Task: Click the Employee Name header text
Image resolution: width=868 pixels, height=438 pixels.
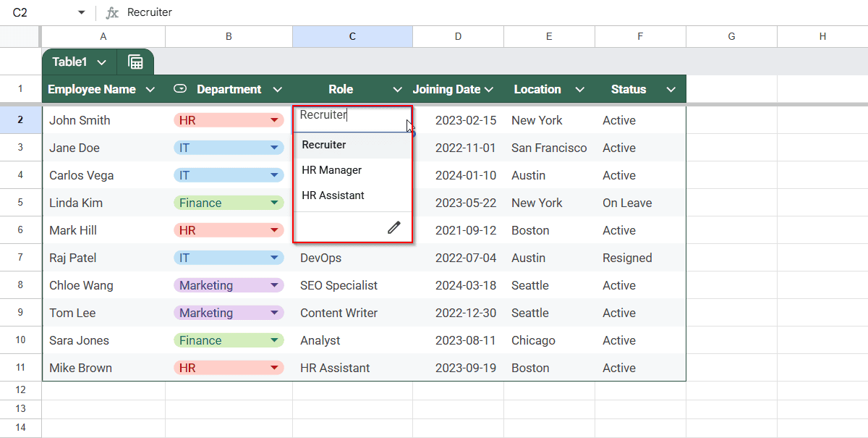Action: coord(92,90)
